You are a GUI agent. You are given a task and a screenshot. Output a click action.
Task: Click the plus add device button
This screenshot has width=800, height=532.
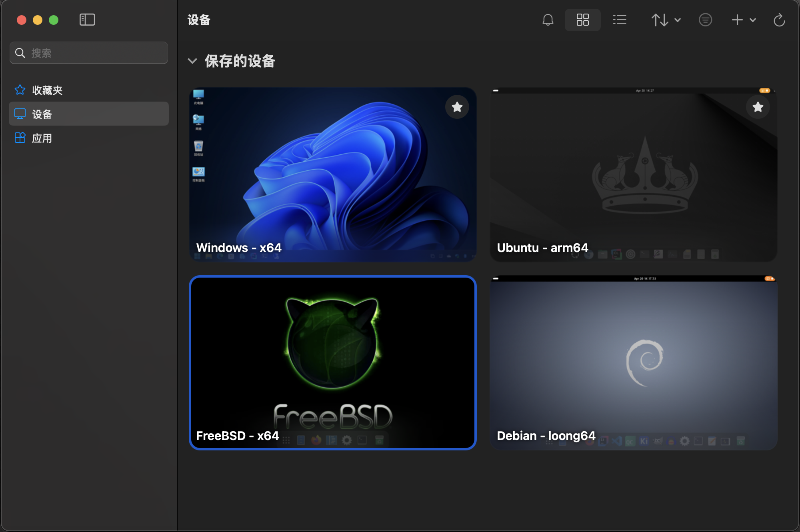click(737, 20)
